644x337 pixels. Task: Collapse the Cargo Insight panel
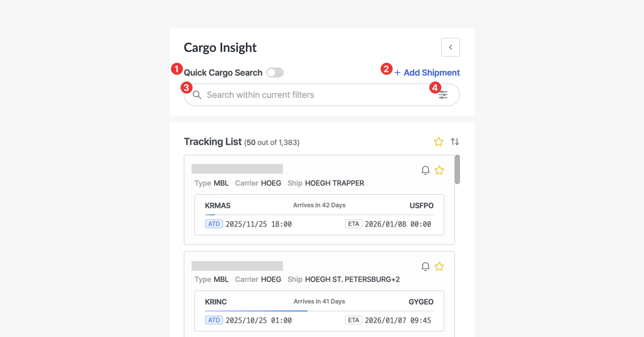(x=450, y=47)
